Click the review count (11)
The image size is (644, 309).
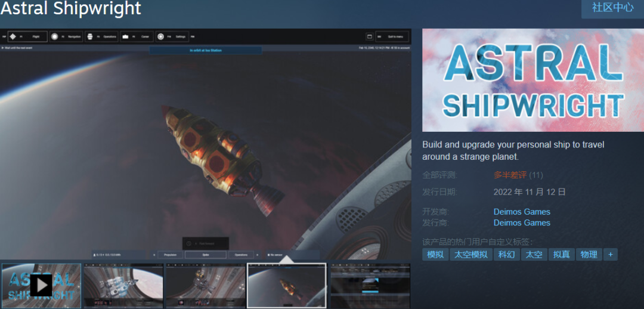(x=536, y=175)
